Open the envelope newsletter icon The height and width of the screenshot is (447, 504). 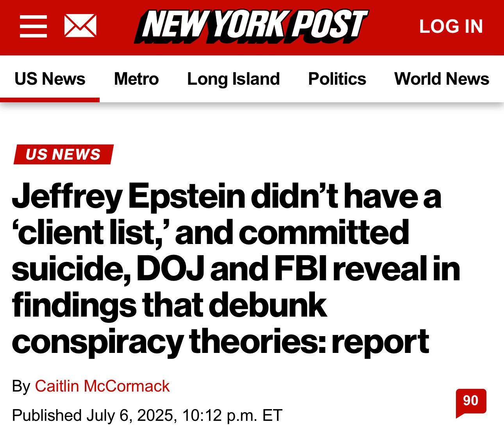(x=80, y=26)
